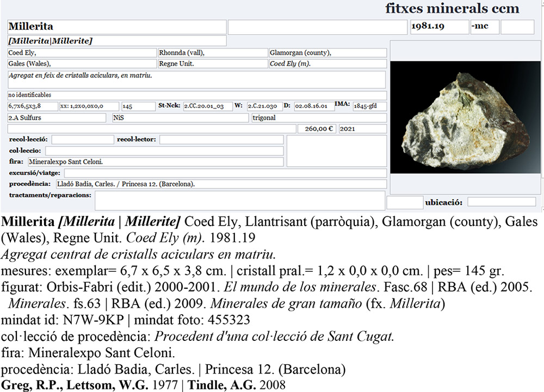Click the text Minerales de gran tamaño
Viewport: 544px width, 392px height.
coord(286,303)
